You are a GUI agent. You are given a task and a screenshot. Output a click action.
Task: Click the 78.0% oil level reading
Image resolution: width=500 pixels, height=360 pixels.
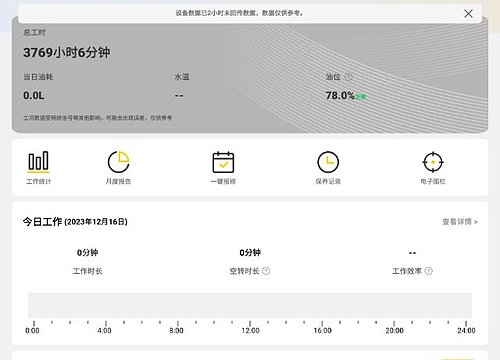pos(340,96)
